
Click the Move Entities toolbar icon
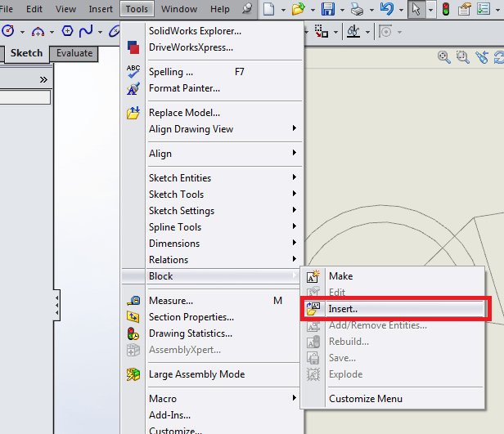point(321,31)
